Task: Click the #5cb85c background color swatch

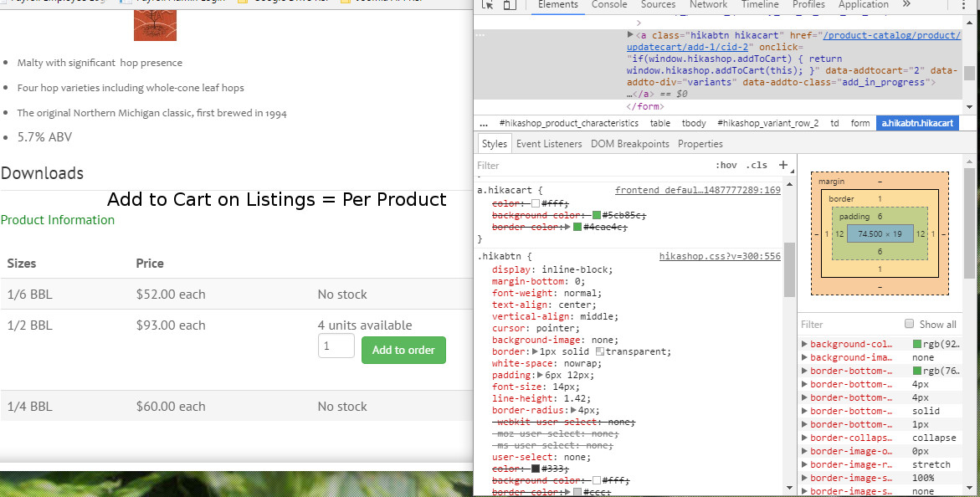Action: coord(597,215)
